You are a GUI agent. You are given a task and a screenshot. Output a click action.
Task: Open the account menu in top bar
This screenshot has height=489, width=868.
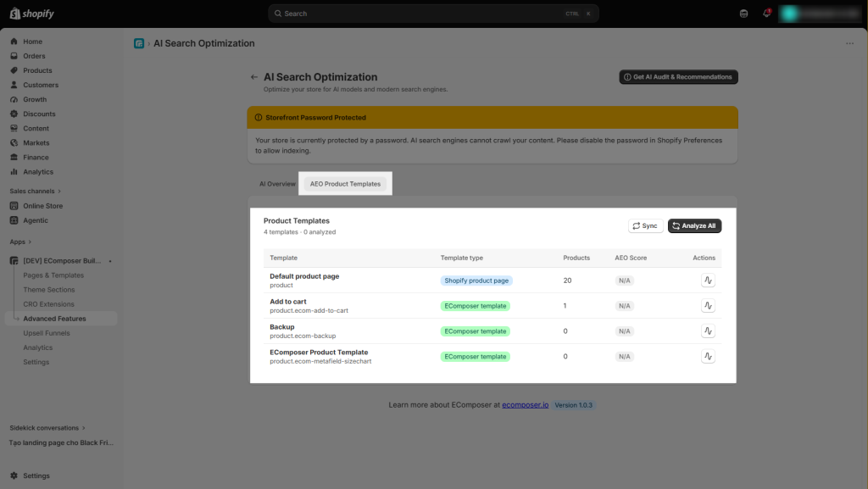click(821, 14)
